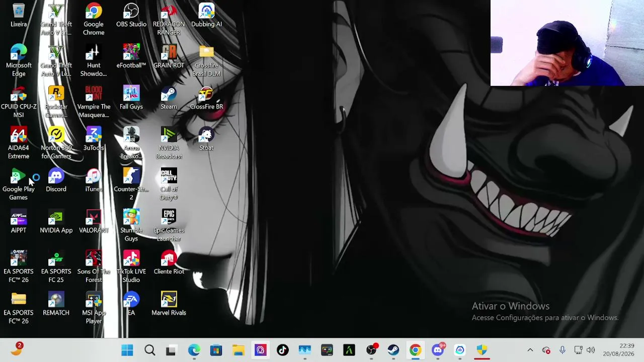Switch to Discord in the taskbar
Screen dimensions: 644x362
pyautogui.click(x=438, y=350)
